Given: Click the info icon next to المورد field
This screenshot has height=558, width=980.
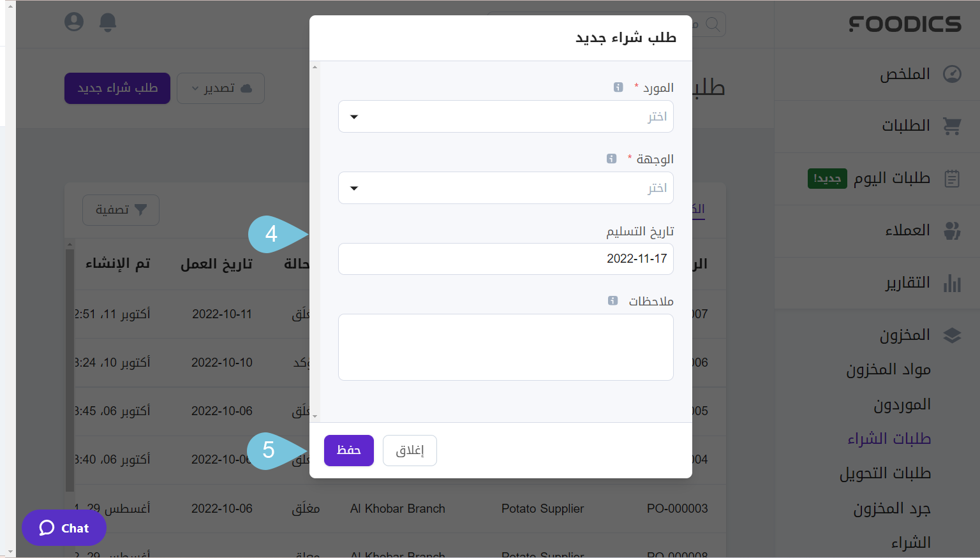Looking at the screenshot, I should coord(618,87).
